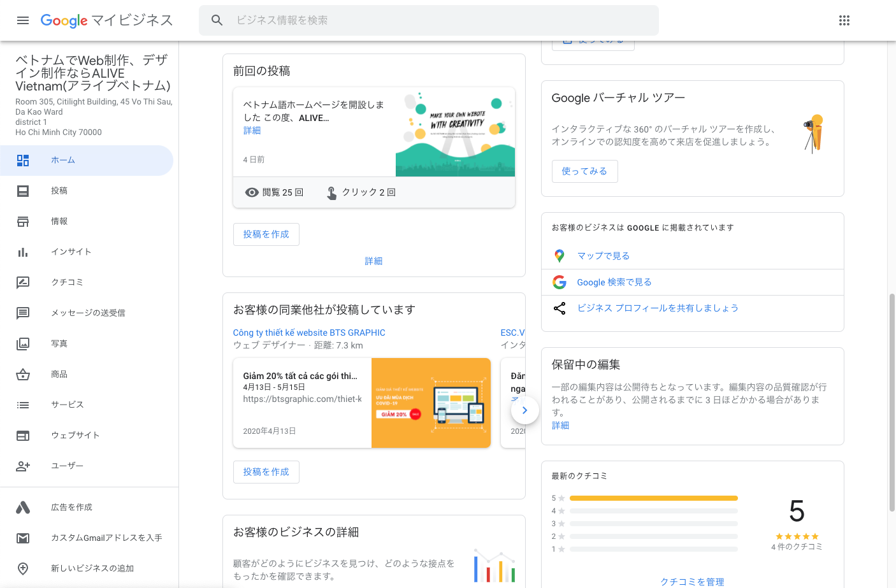The width and height of the screenshot is (896, 588).
Task: Show next competitor post with arrow
Action: 524,410
